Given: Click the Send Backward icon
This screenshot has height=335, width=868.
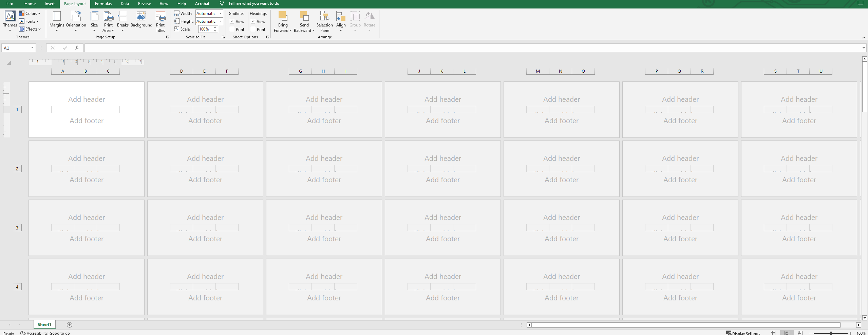Looking at the screenshot, I should click(304, 16).
